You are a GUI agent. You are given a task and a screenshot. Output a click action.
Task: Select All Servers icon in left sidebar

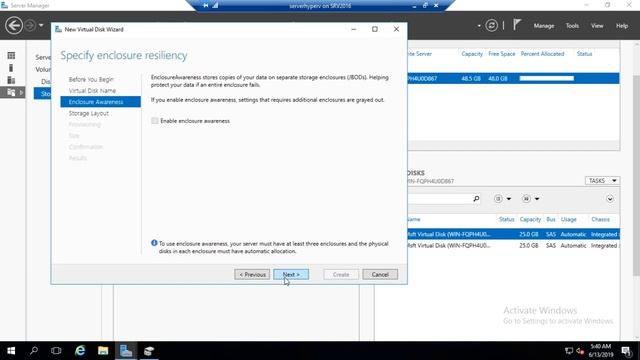click(11, 80)
